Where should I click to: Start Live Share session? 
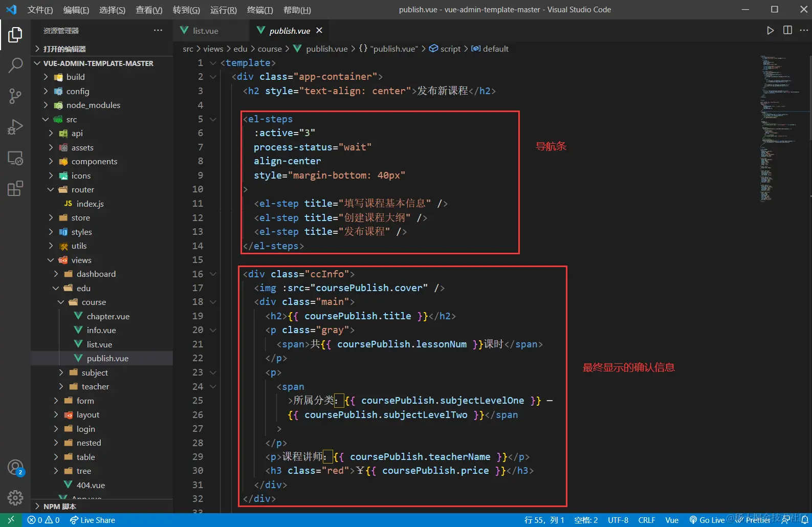point(92,520)
